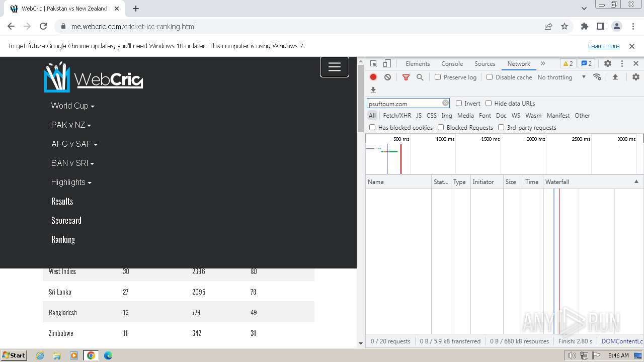Viewport: 644px width, 362px height.
Task: Filter requests by JS type
Action: [x=419, y=116]
